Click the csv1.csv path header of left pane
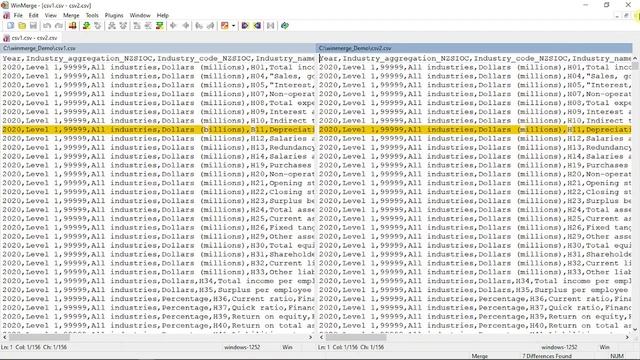The image size is (640, 360). 158,48
